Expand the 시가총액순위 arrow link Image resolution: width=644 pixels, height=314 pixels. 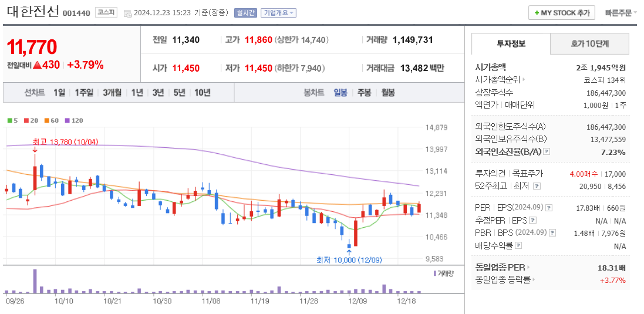(x=524, y=80)
